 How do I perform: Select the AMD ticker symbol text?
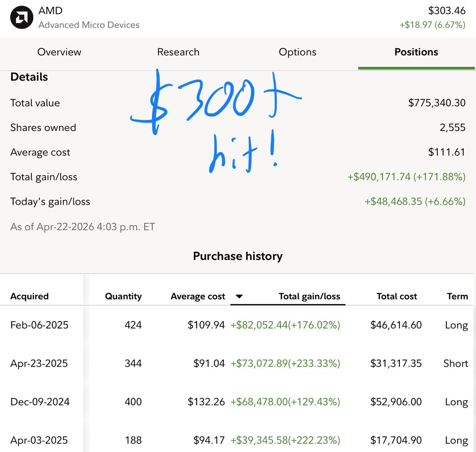click(50, 11)
